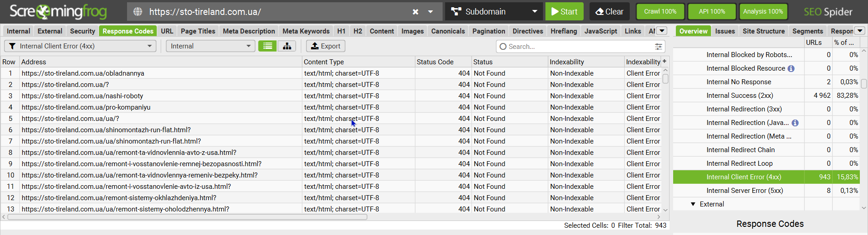Select Internal Server Error (5xx) row
Viewport: 868px width, 235px height.
tap(745, 191)
